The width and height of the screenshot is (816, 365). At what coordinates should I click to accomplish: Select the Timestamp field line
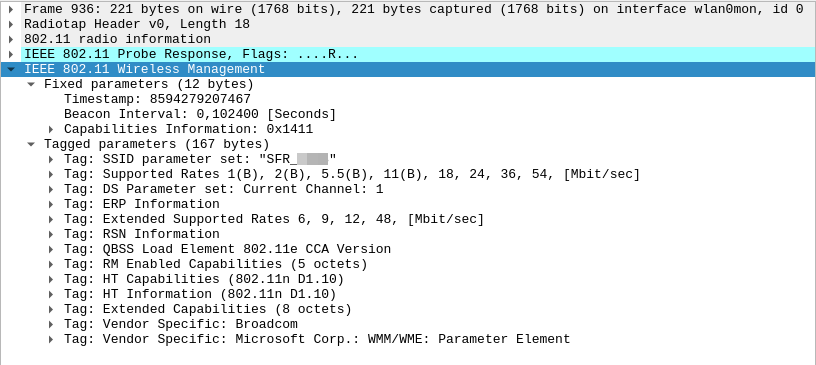[408, 99]
